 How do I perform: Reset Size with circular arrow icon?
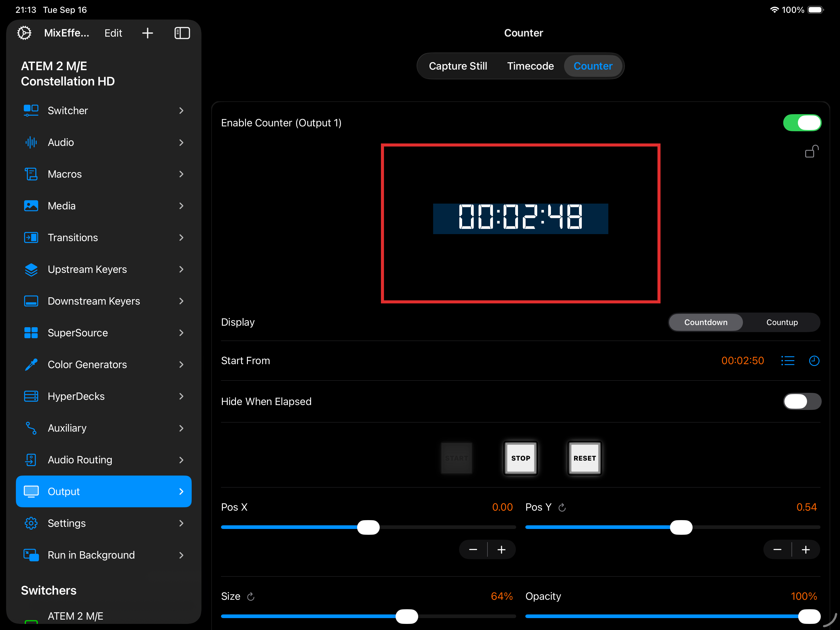point(251,597)
